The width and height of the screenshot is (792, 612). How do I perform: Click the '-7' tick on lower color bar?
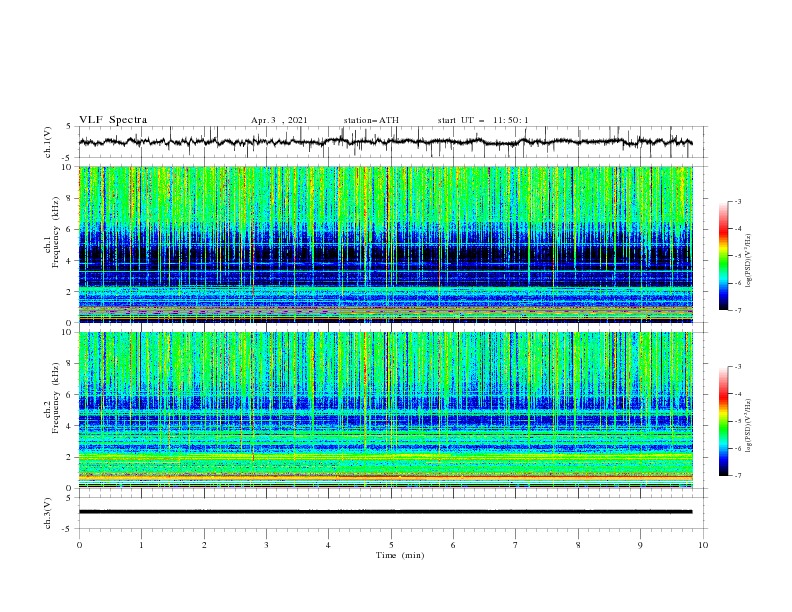click(738, 476)
